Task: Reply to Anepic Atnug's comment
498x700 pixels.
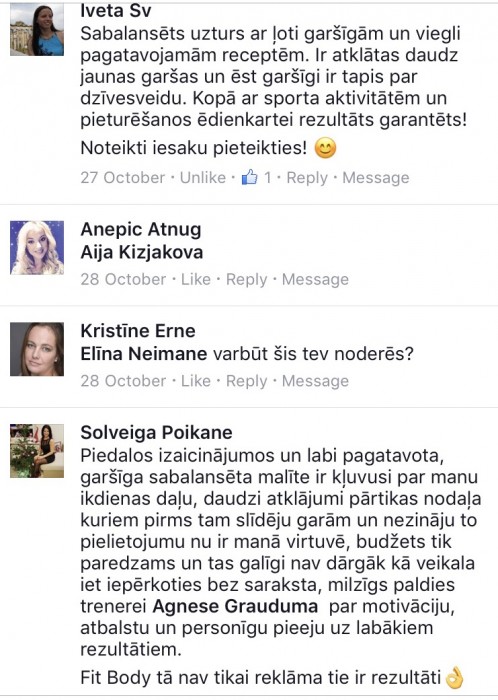Action: point(247,279)
